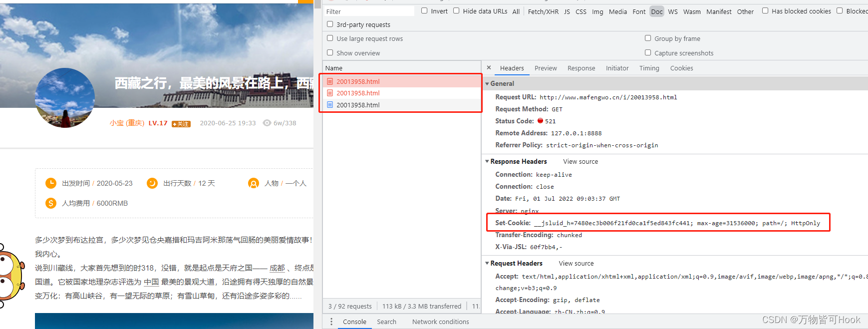Click the cost per person icon
Viewport: 868px width, 329px height.
tap(51, 203)
